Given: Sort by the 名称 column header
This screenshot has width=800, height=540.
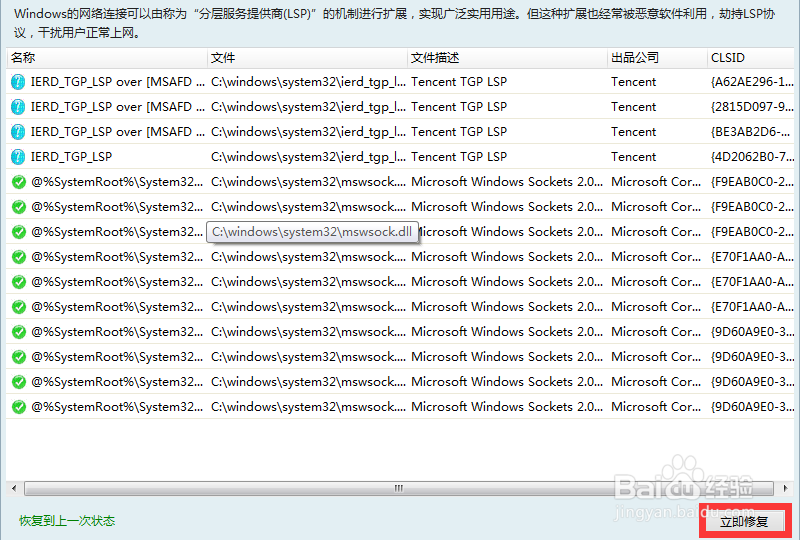Looking at the screenshot, I should (107, 58).
